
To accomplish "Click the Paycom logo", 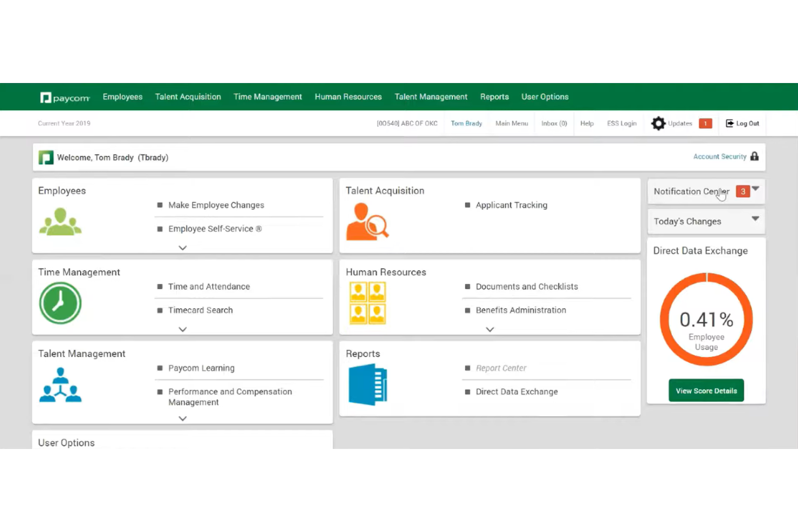I will [x=64, y=98].
